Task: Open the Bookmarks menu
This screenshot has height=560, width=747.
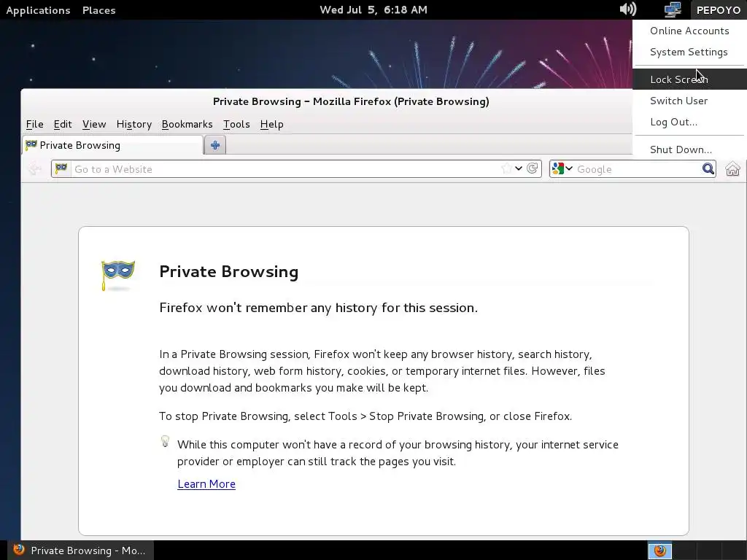Action: click(x=187, y=124)
